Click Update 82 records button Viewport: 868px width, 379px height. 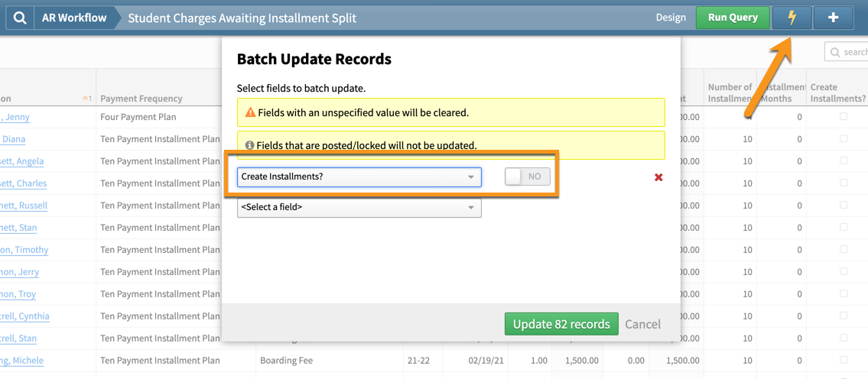(561, 324)
